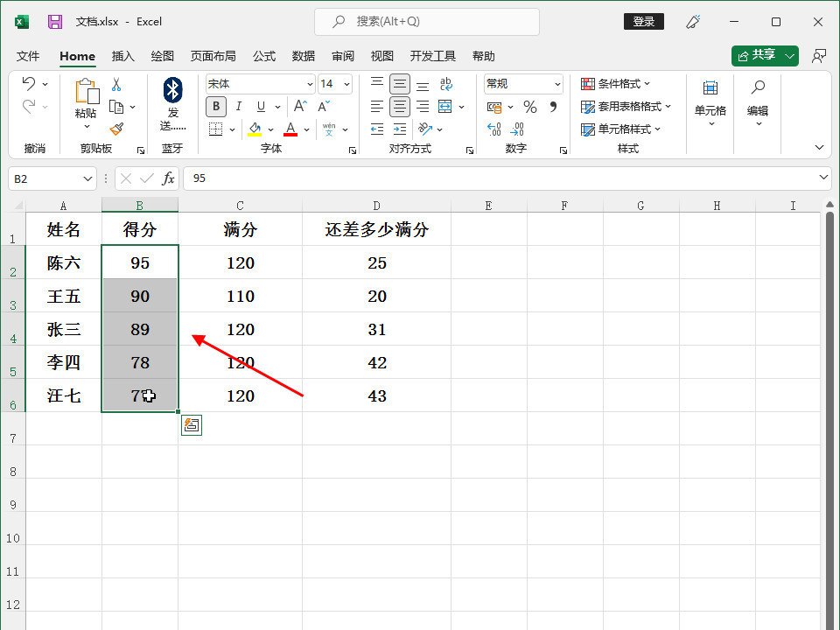Screen dimensions: 840x630
Task: Click the borders icon
Action: [x=215, y=129]
